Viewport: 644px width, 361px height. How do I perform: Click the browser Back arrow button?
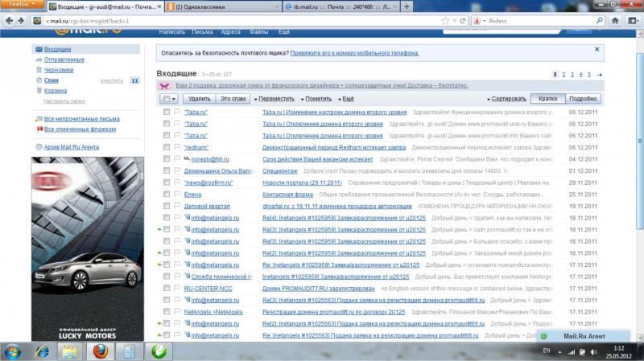[9, 21]
